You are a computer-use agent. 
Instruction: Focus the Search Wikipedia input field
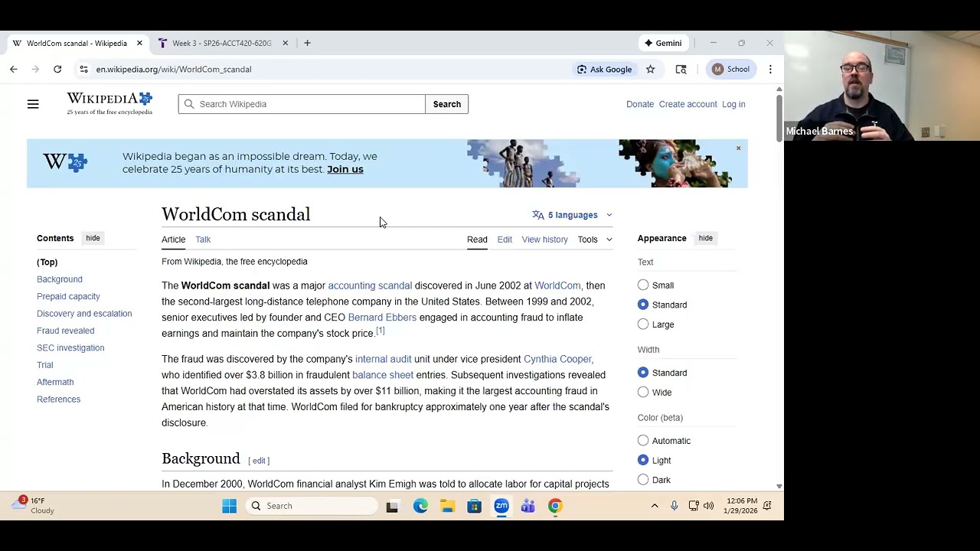click(x=302, y=104)
